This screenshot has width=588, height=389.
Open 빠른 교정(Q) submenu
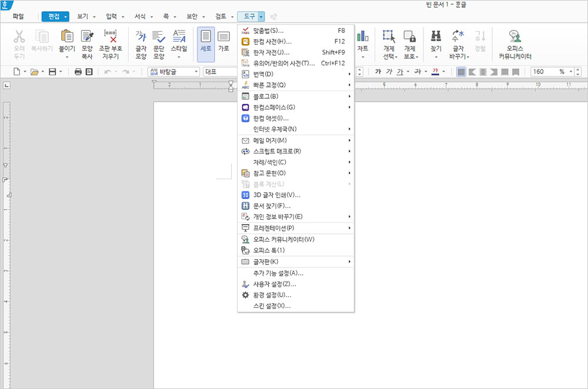pyautogui.click(x=296, y=85)
